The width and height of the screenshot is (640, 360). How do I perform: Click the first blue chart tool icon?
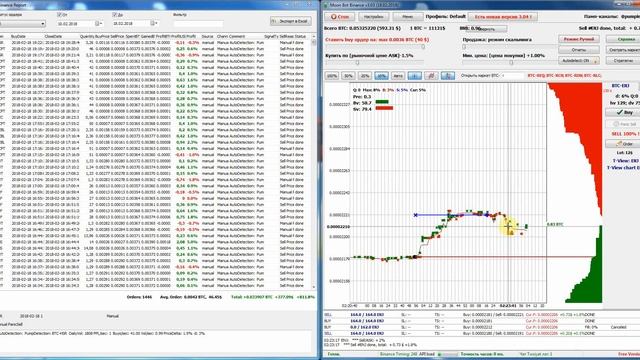point(414,76)
